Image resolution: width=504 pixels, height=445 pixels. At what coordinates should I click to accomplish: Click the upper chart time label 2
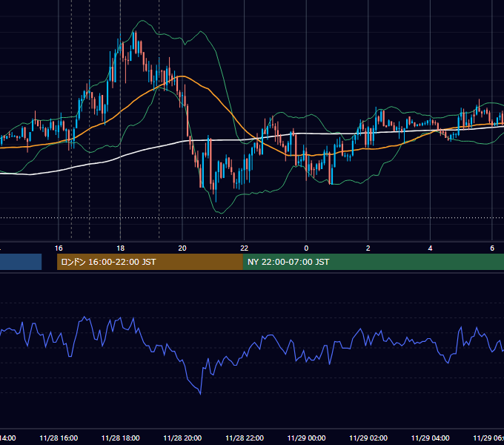368,248
